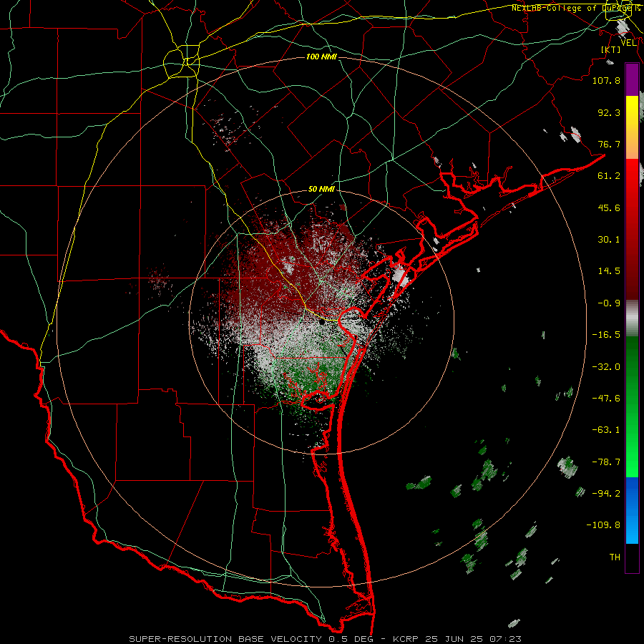Click the -47.6 legend value
This screenshot has width=644, height=644.
[606, 399]
